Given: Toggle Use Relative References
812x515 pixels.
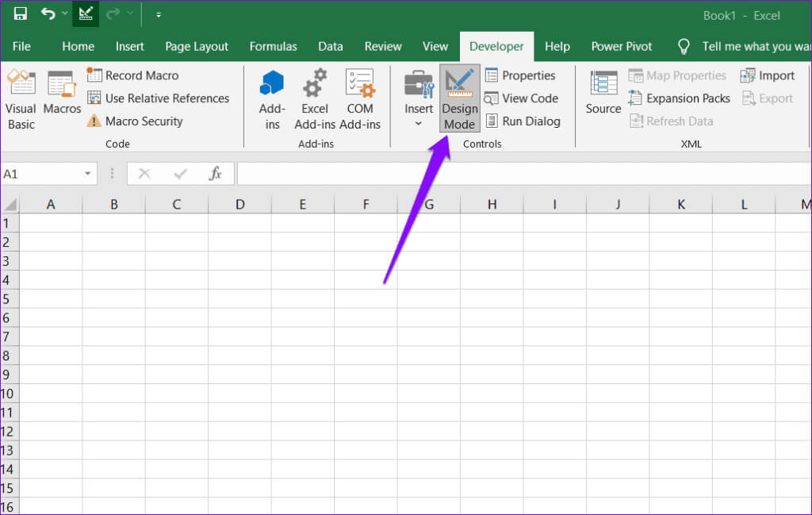Looking at the screenshot, I should (x=158, y=98).
